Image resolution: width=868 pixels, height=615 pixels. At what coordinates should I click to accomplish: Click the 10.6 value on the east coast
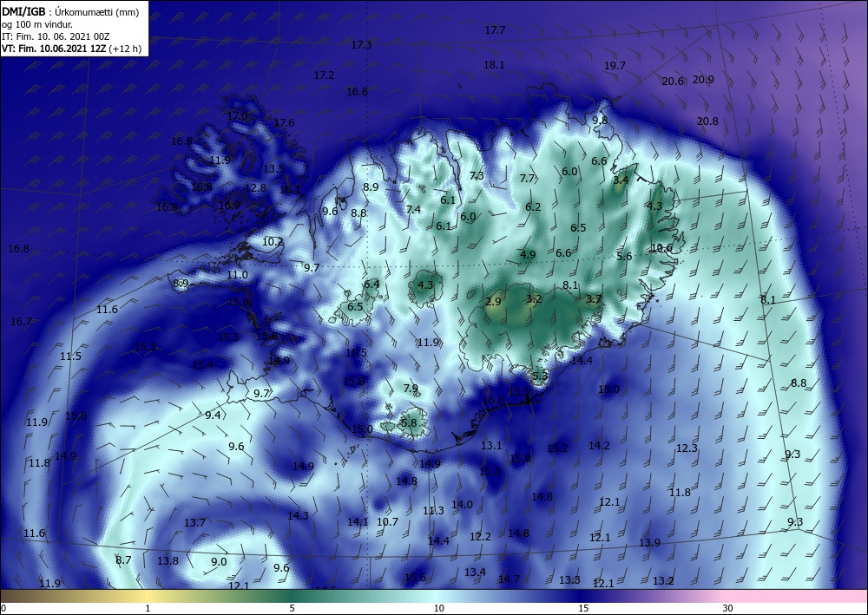[x=661, y=248]
